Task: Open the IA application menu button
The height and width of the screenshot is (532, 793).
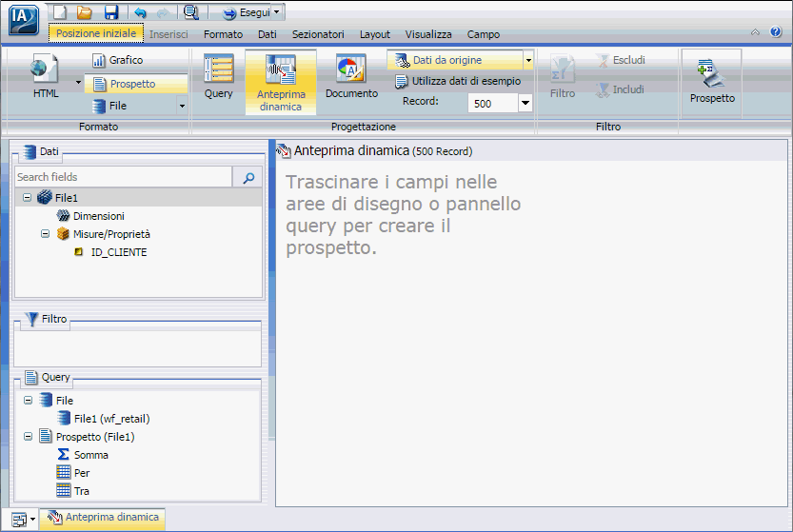Action: pos(23,19)
